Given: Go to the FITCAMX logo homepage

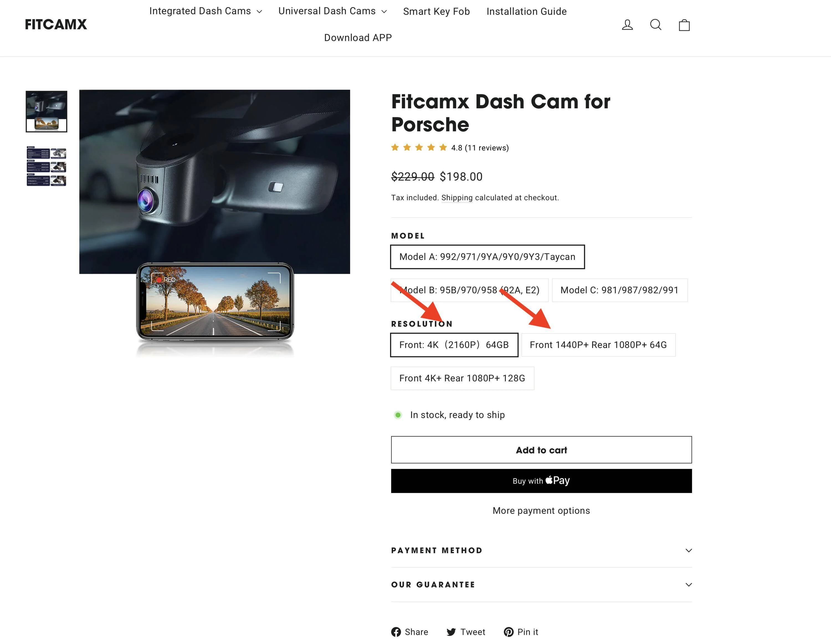Looking at the screenshot, I should (56, 24).
